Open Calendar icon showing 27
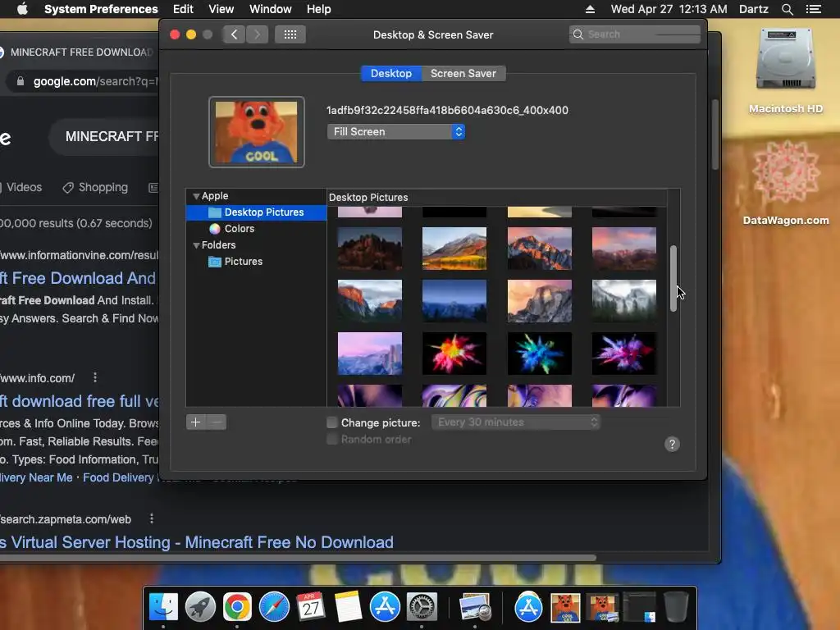This screenshot has height=630, width=840. [311, 608]
